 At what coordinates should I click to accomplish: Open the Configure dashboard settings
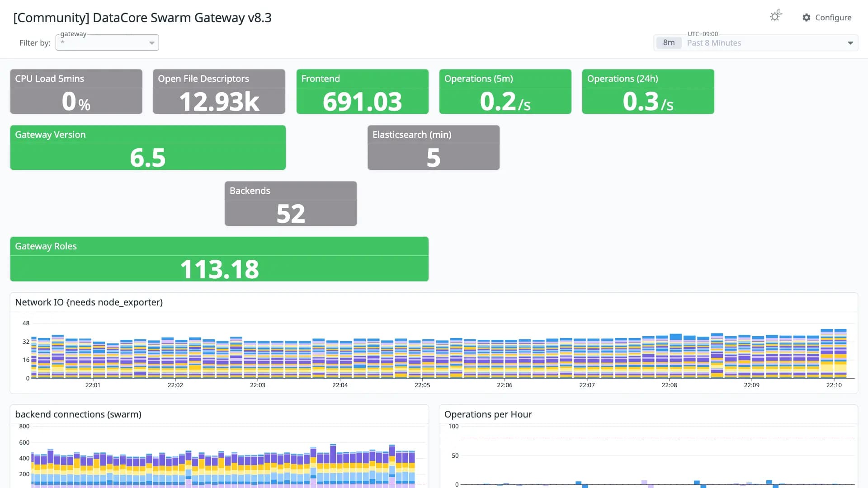[827, 18]
